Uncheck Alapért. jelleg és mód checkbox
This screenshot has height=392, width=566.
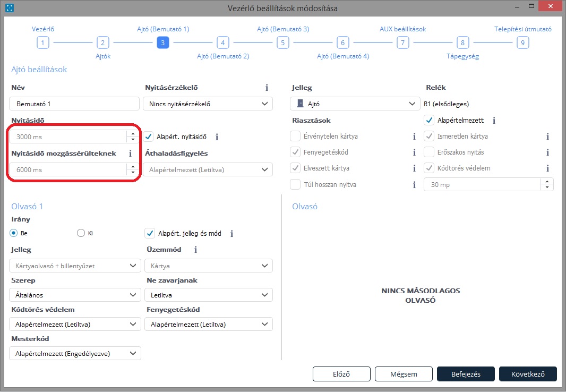150,233
